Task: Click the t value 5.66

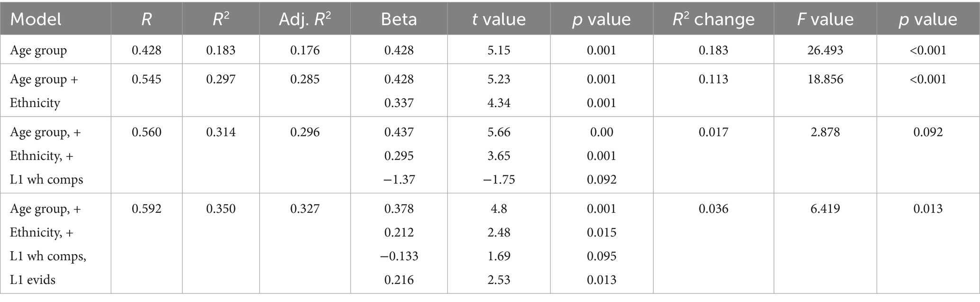Action: click(x=499, y=132)
